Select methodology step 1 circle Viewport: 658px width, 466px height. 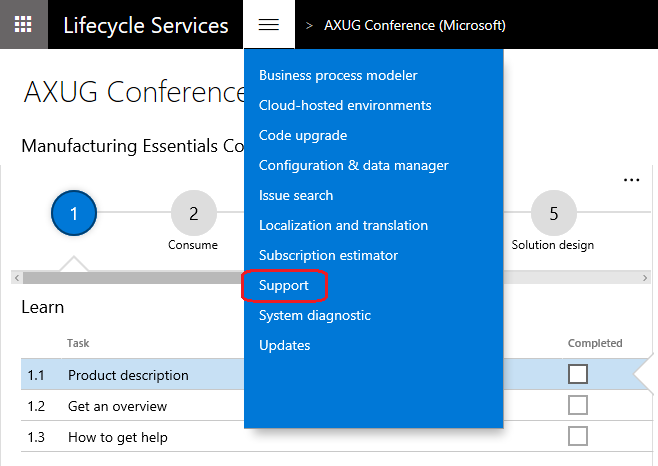75,212
